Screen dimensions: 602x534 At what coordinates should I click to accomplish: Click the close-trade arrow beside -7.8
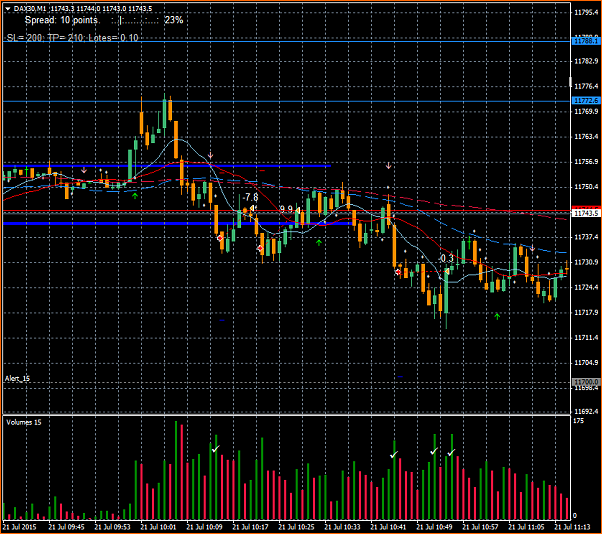(252, 208)
